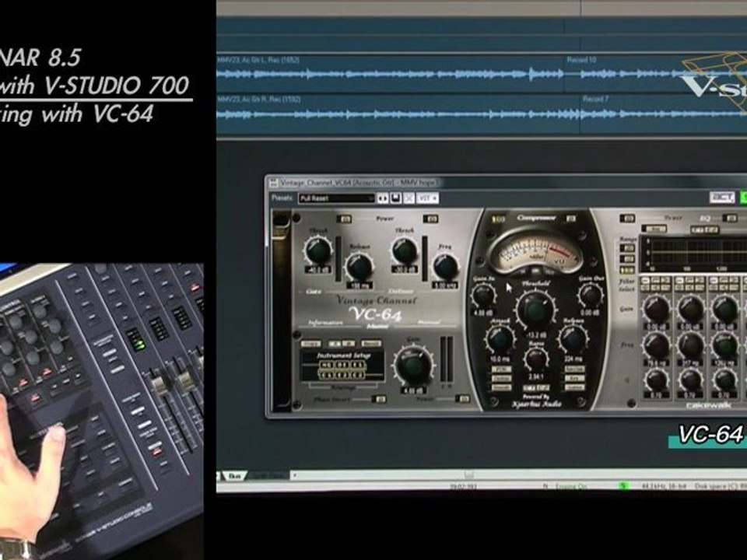The height and width of the screenshot is (560, 747).
Task: Click the DeEsser section label
Action: [x=401, y=291]
